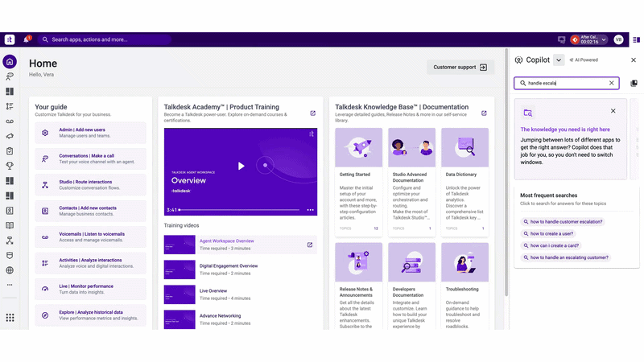Open the globe icon in left sidebar
The image size is (644, 362).
point(10,270)
